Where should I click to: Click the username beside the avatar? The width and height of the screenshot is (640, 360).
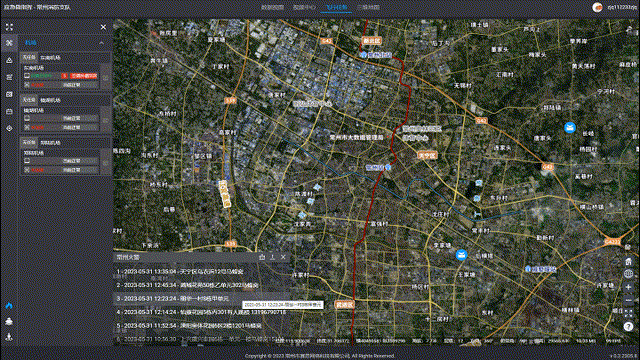[x=622, y=7]
